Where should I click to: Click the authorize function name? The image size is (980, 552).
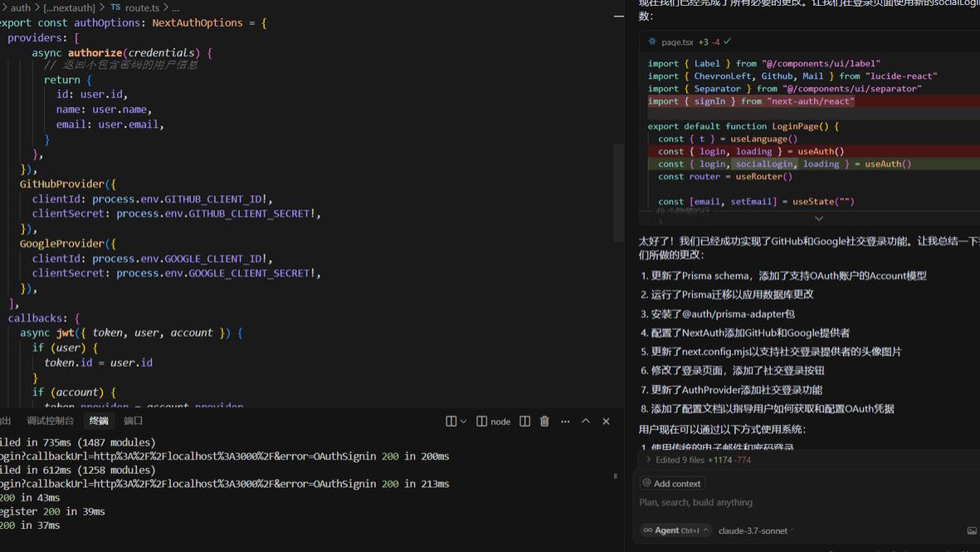pos(95,52)
